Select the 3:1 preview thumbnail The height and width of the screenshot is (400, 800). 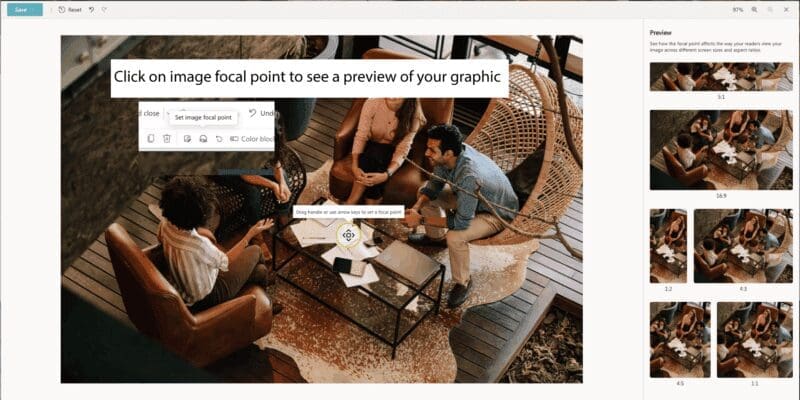click(721, 77)
